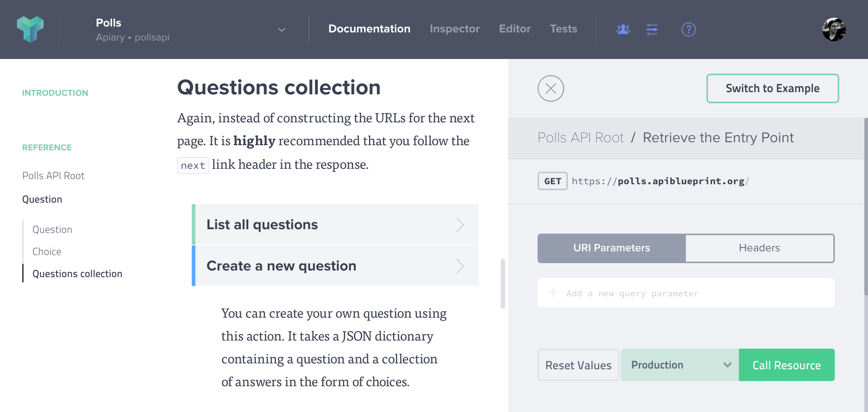Close the console panel with the X icon
This screenshot has width=868, height=412.
point(551,88)
